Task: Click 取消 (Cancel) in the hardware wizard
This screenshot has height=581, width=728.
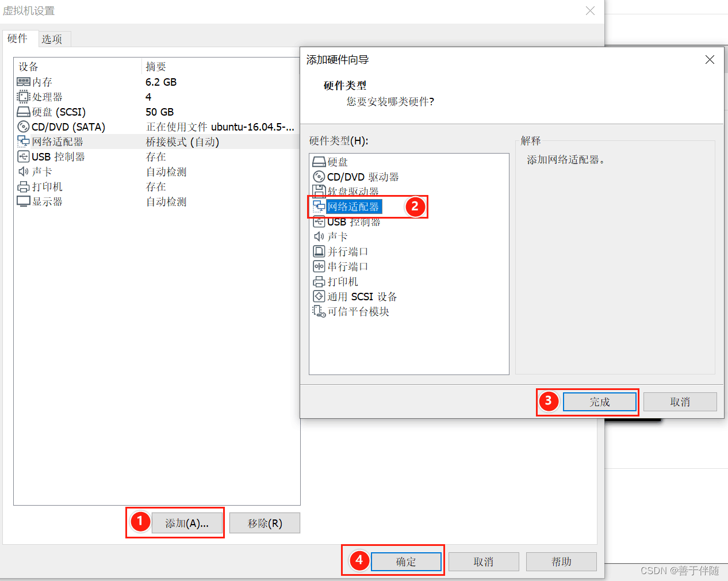Action: pyautogui.click(x=680, y=402)
